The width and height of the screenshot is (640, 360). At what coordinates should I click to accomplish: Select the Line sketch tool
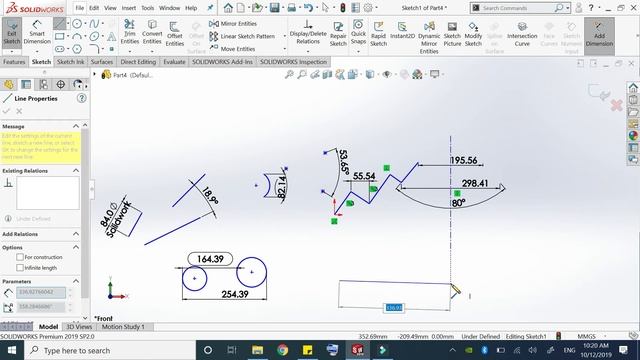tap(60, 24)
